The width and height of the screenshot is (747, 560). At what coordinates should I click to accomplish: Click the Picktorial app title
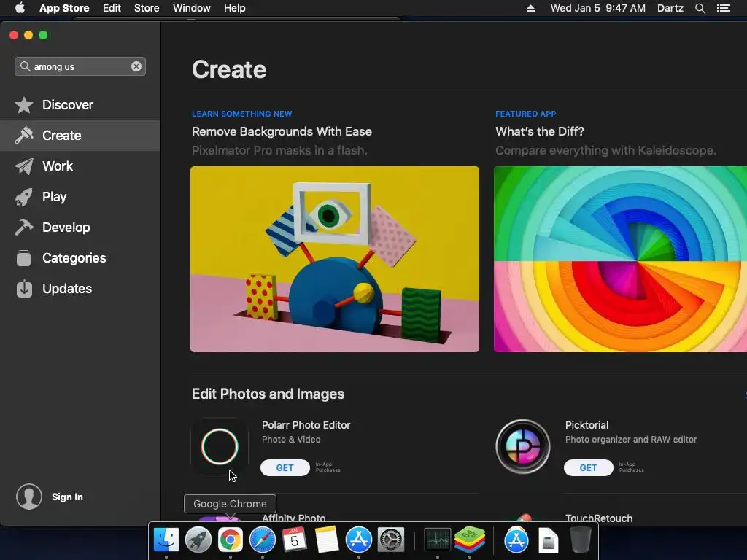coord(587,425)
